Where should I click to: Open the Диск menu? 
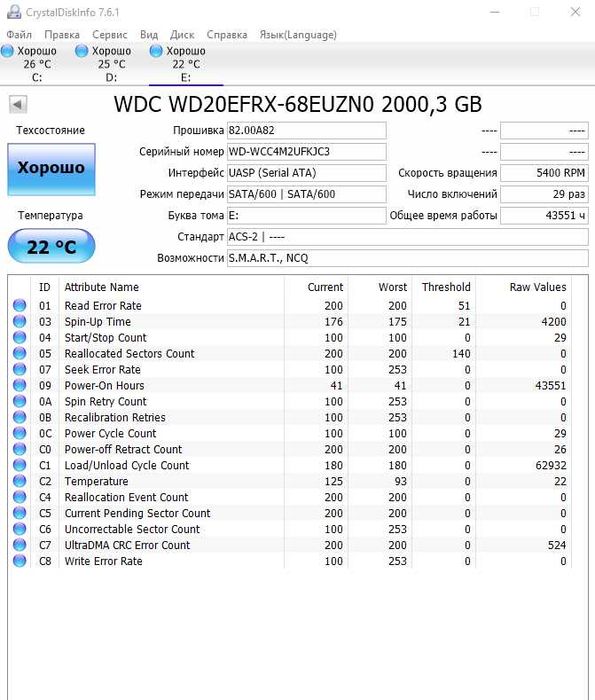[182, 35]
